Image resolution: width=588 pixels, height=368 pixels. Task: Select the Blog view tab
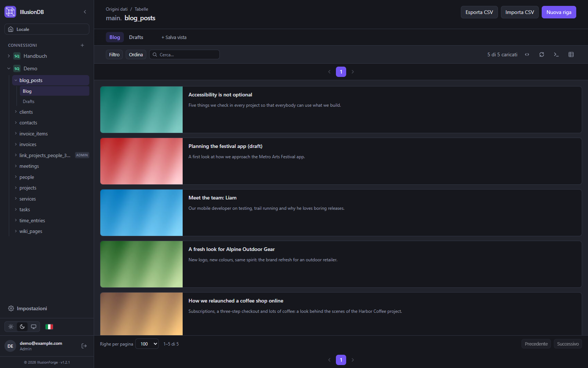tap(115, 37)
